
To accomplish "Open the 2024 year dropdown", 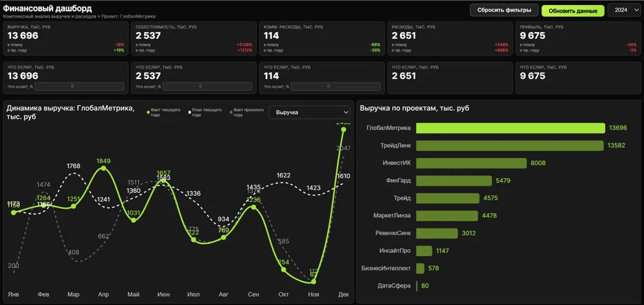I will (624, 11).
